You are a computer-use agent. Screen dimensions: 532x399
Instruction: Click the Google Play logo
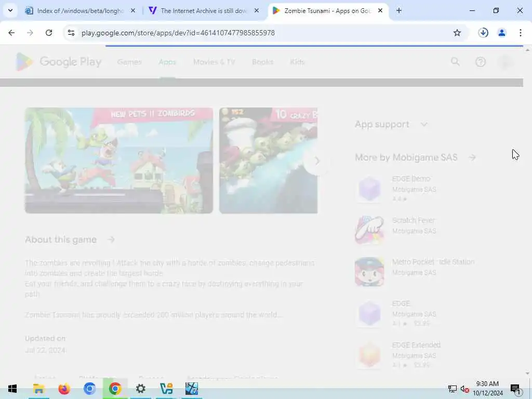pyautogui.click(x=59, y=62)
